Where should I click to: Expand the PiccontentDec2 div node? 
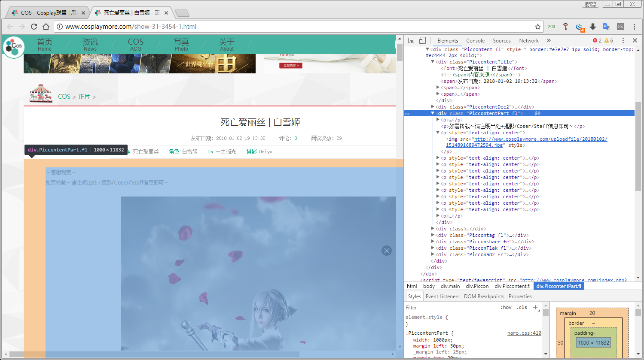coord(433,107)
